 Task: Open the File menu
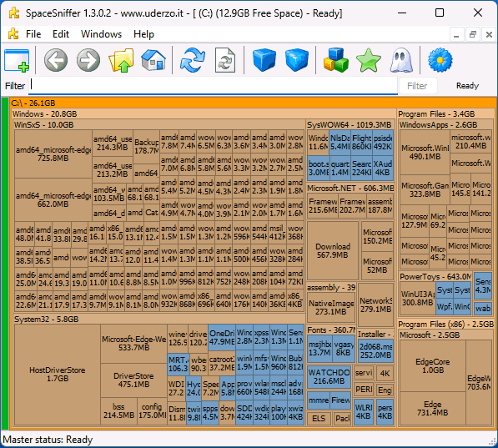click(33, 34)
